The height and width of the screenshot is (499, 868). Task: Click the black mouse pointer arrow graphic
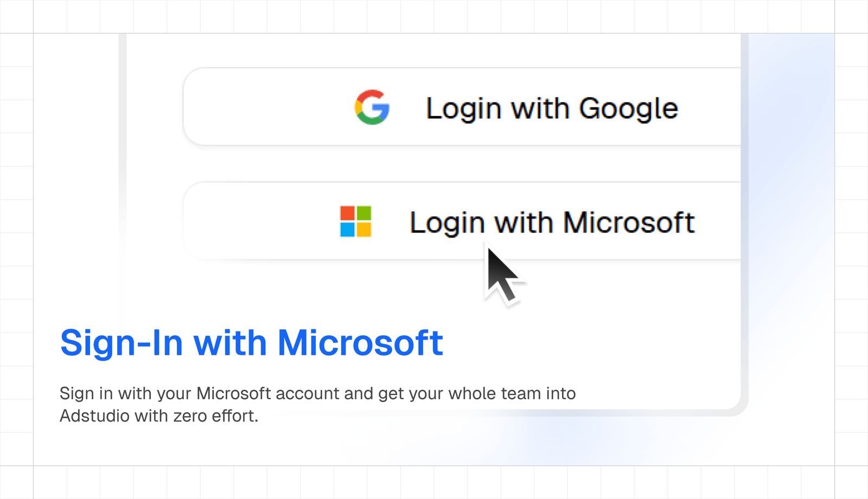[x=503, y=276]
